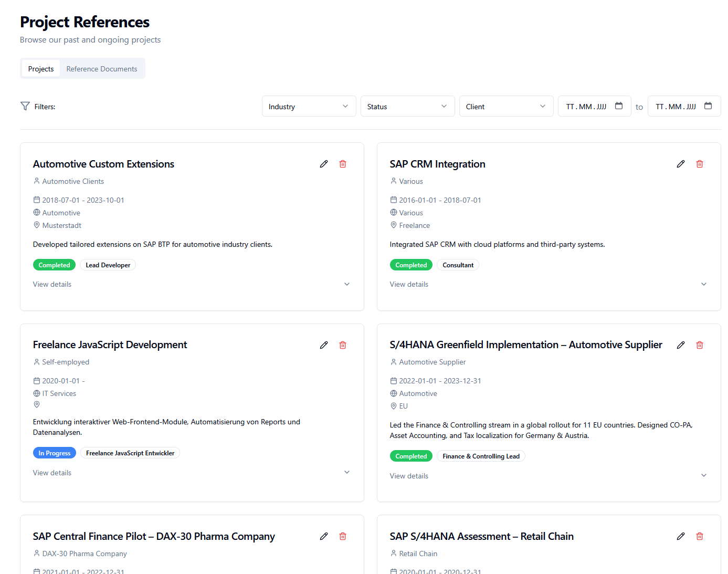
Task: Open the Industry filter dropdown
Action: click(x=309, y=106)
